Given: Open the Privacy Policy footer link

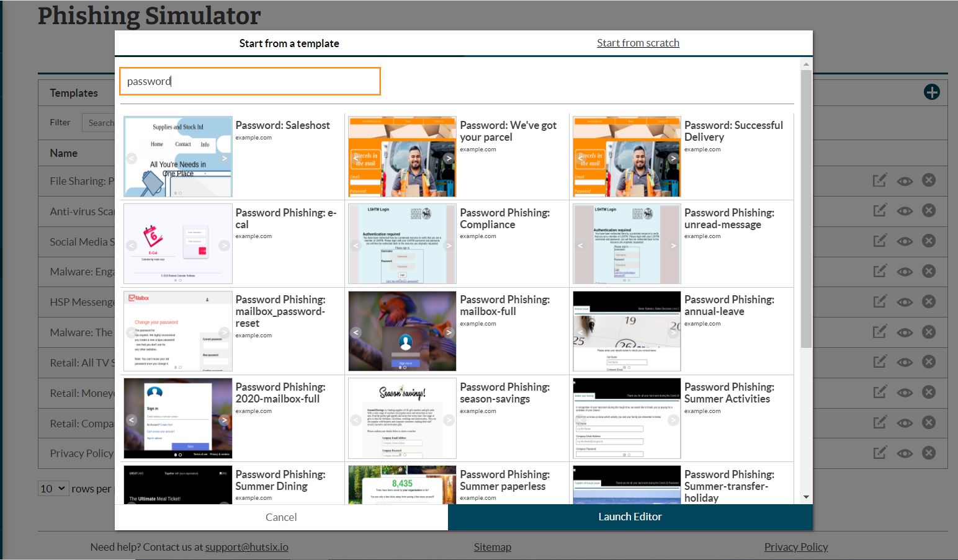Looking at the screenshot, I should click(x=796, y=547).
